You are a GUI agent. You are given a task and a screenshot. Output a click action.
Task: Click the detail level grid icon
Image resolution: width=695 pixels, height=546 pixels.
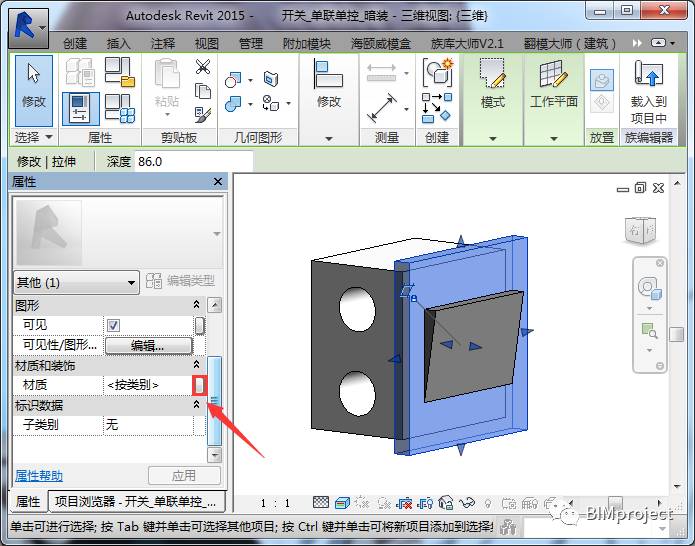pyautogui.click(x=321, y=503)
